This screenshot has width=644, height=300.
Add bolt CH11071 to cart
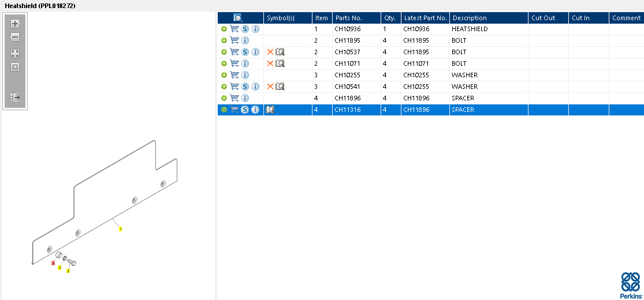click(234, 63)
